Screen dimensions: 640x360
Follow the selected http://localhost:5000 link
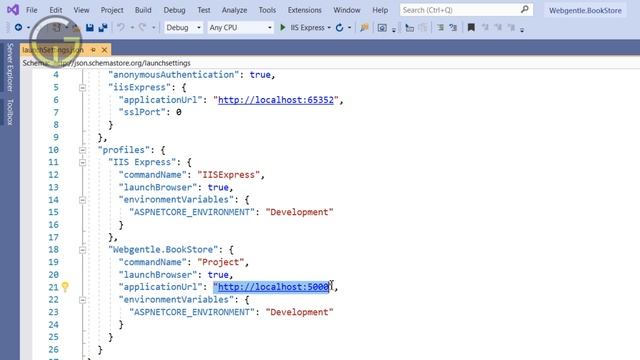pyautogui.click(x=273, y=287)
